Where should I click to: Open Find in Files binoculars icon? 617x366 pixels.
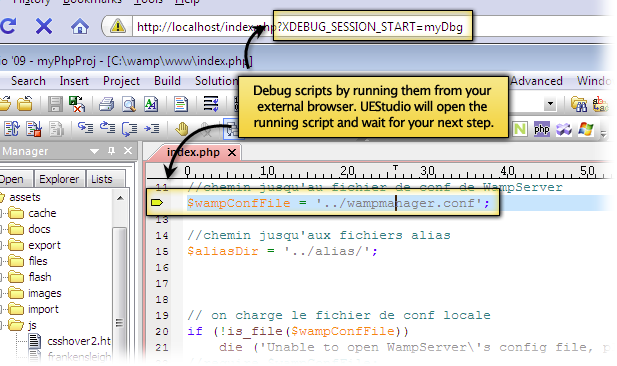coord(578,104)
